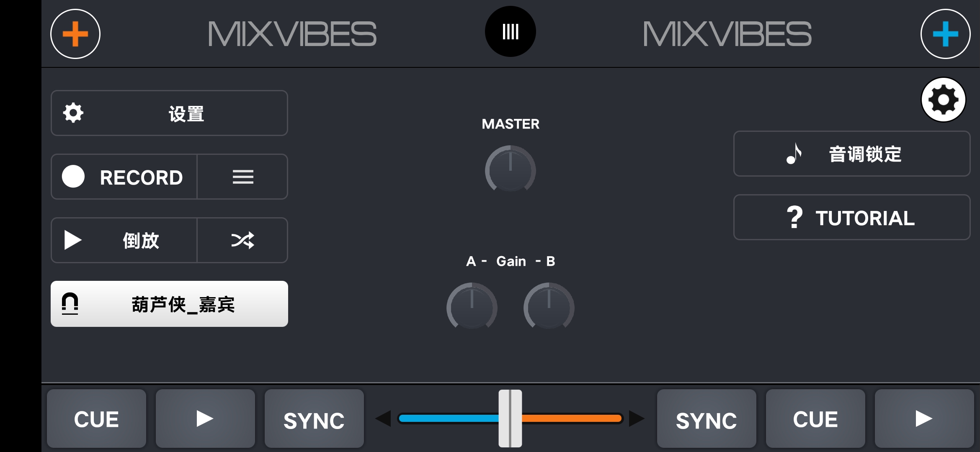Click the left crossfader arrow
Screen dimensions: 980x452
point(383,419)
